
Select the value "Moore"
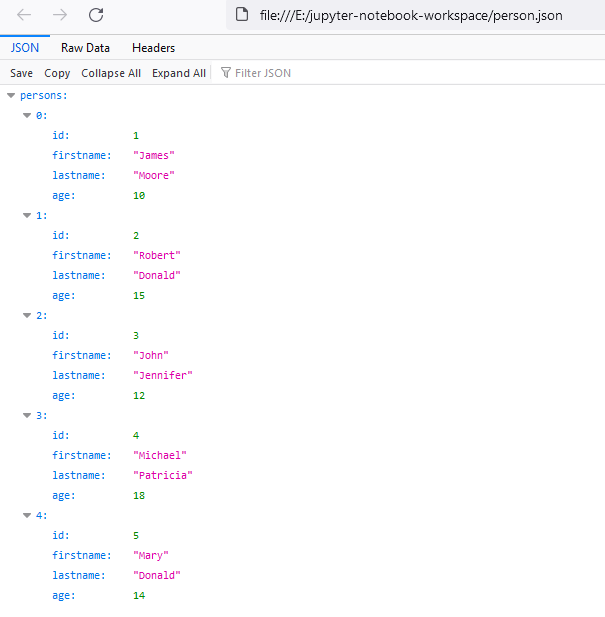tap(153, 175)
